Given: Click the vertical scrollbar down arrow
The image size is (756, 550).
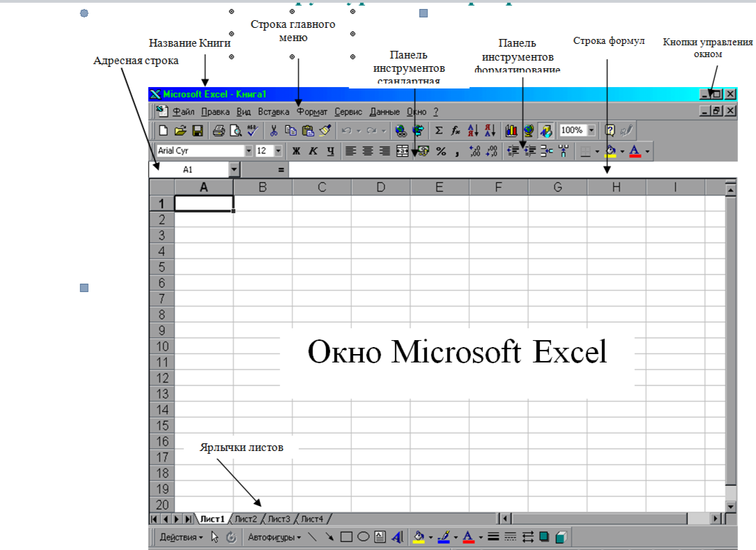Looking at the screenshot, I should 730,506.
